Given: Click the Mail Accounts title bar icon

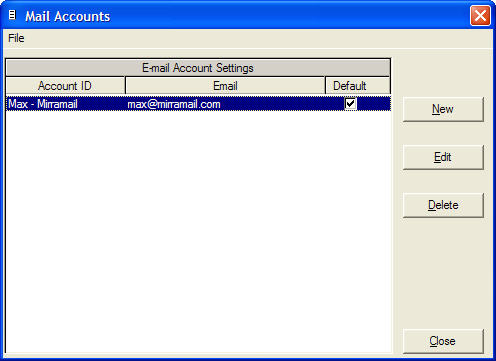Looking at the screenshot, I should (x=12, y=15).
